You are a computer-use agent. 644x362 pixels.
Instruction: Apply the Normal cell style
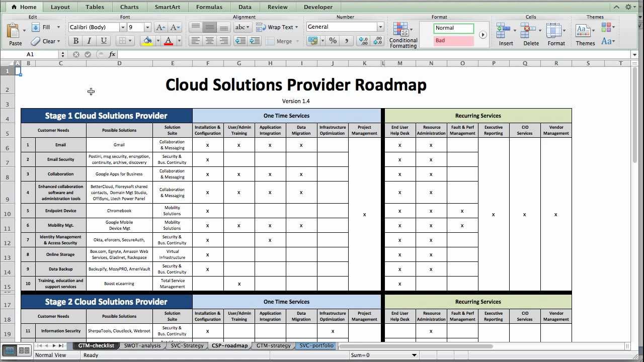[x=454, y=28]
